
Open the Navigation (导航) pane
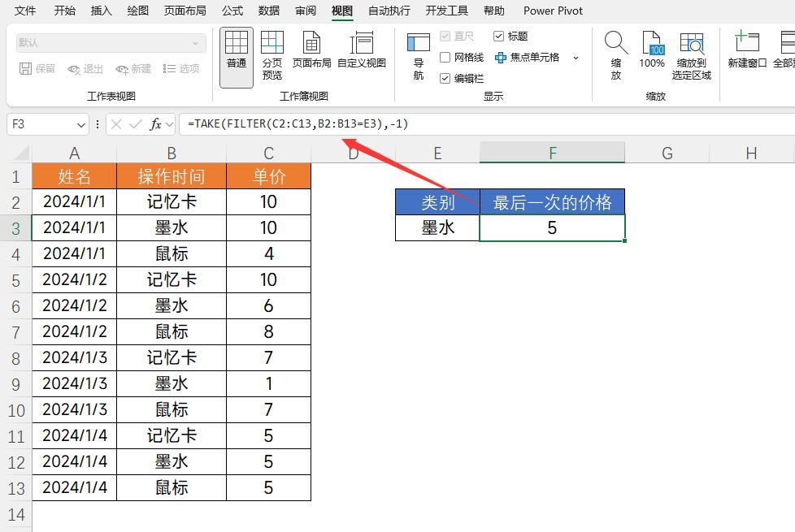coord(419,56)
